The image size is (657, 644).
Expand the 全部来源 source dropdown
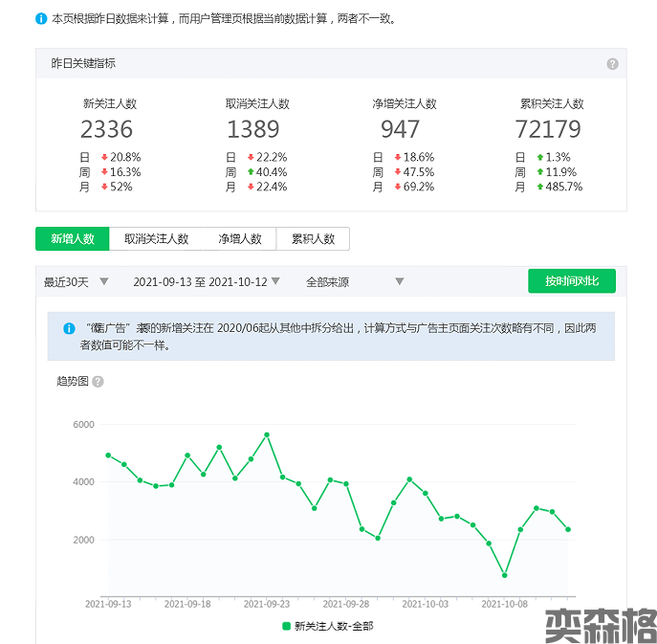click(354, 282)
